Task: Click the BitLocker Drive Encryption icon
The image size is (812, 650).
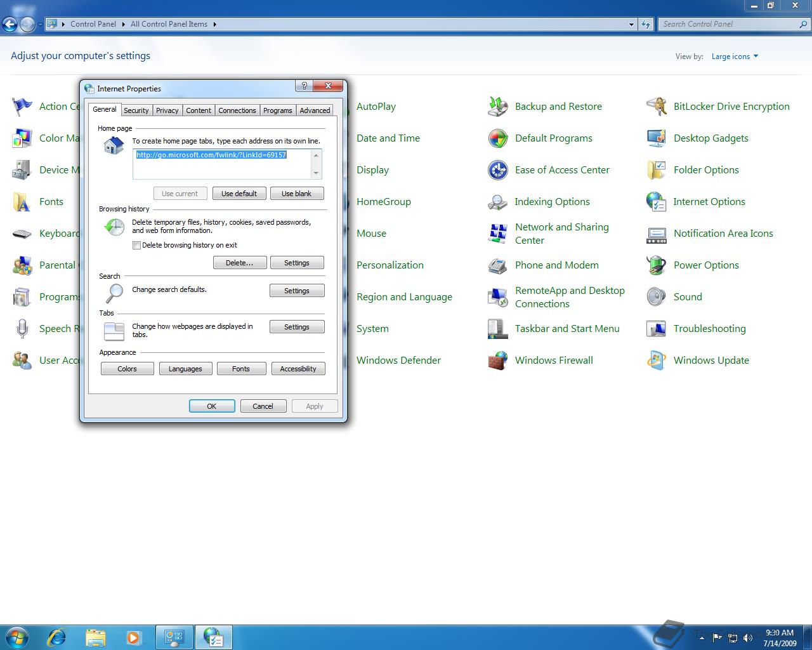Action: click(x=657, y=107)
